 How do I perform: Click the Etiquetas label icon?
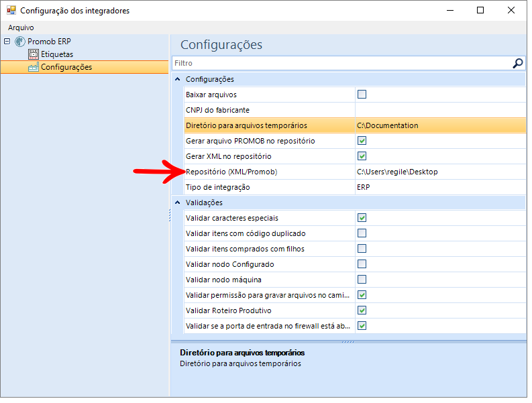[34, 54]
